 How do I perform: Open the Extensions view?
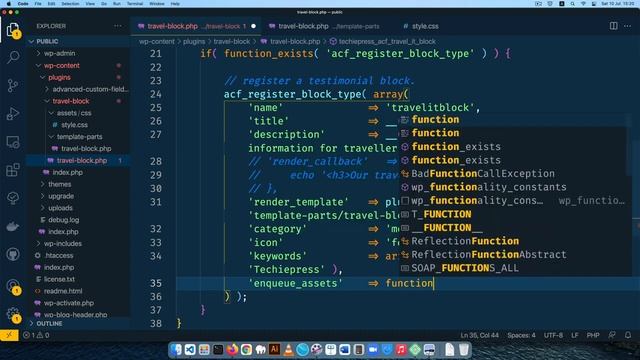coord(13,170)
